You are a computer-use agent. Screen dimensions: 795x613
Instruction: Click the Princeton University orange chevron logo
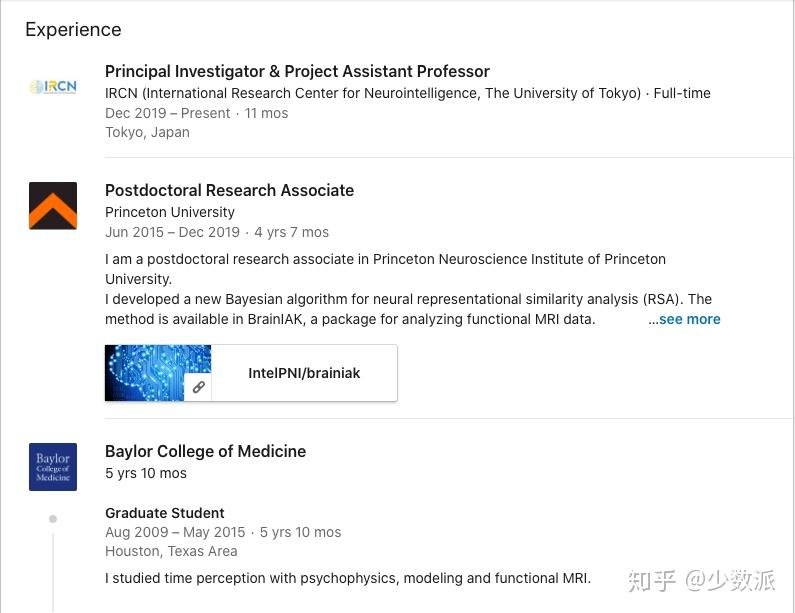coord(53,206)
